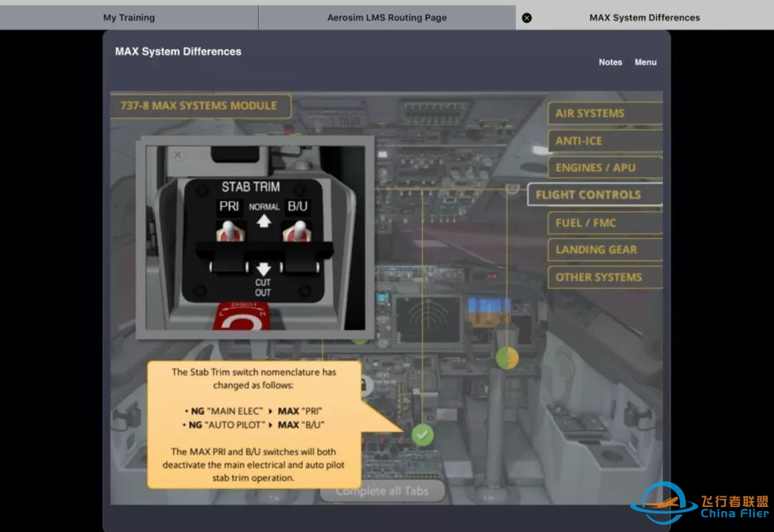Select the FLIGHT CONTROLS category
Viewport: 774px width, 532px height.
595,195
